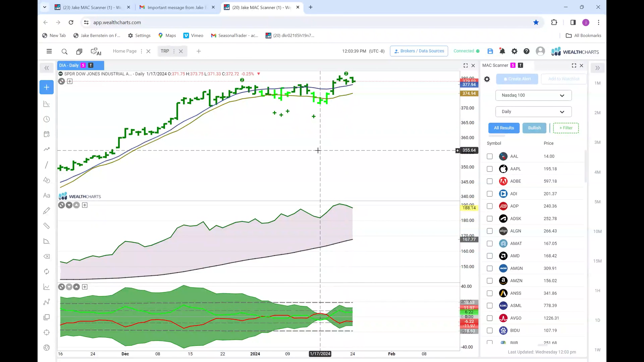
Task: Expand the right panel double chevron
Action: point(597,68)
